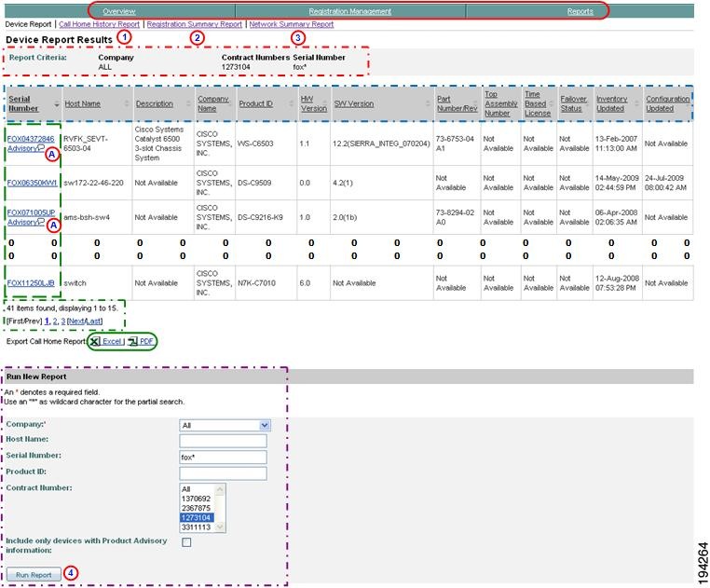Click advisory icon for serial FOX07100SUP
The height and width of the screenshot is (588, 710).
point(42,223)
